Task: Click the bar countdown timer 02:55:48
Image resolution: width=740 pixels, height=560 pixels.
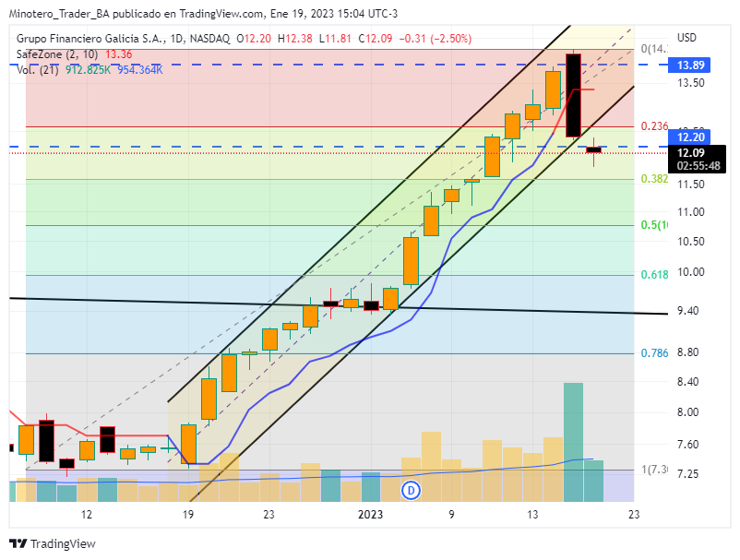Action: pyautogui.click(x=698, y=165)
